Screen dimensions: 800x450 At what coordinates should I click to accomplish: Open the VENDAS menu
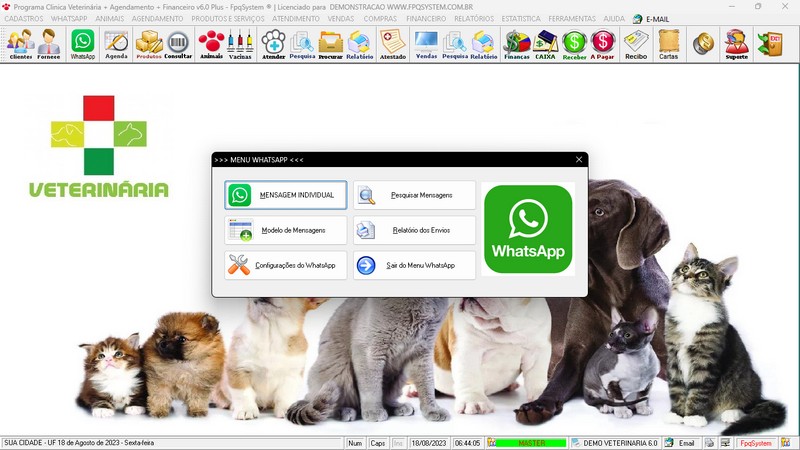[x=341, y=19]
